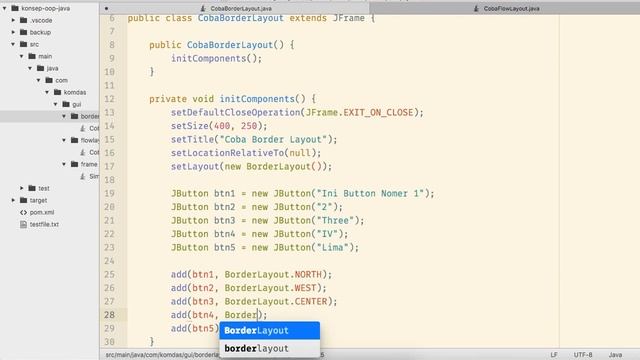
Task: Click the src folder icon
Action: pos(24,44)
